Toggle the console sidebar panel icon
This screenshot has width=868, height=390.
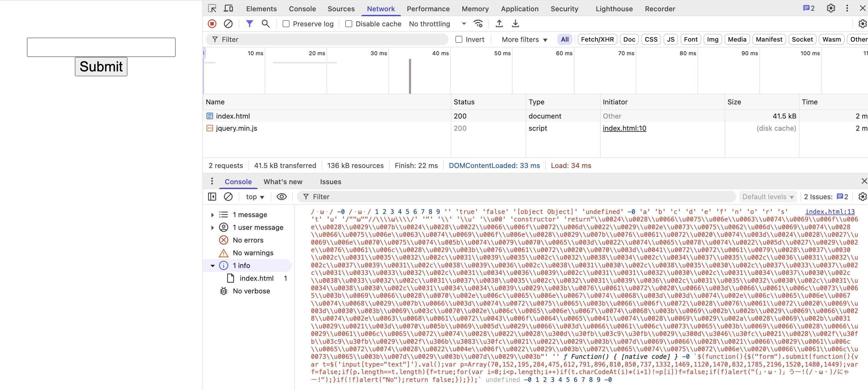click(212, 197)
